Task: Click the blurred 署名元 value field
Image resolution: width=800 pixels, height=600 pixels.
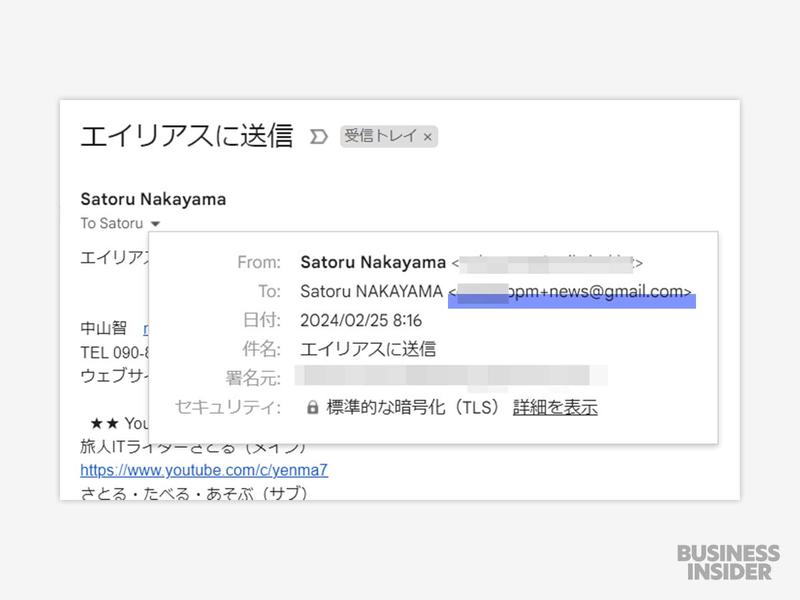Action: [451, 376]
